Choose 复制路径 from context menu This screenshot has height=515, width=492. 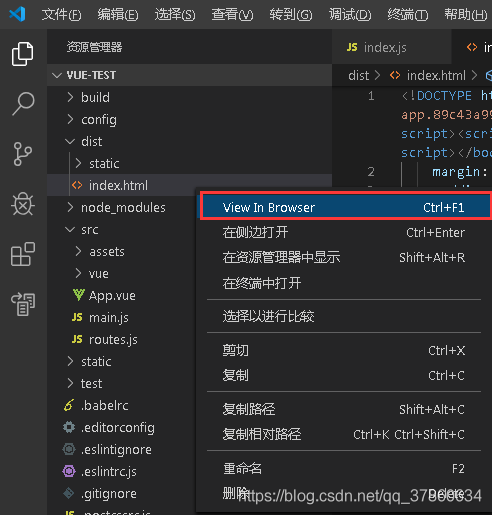point(344,409)
